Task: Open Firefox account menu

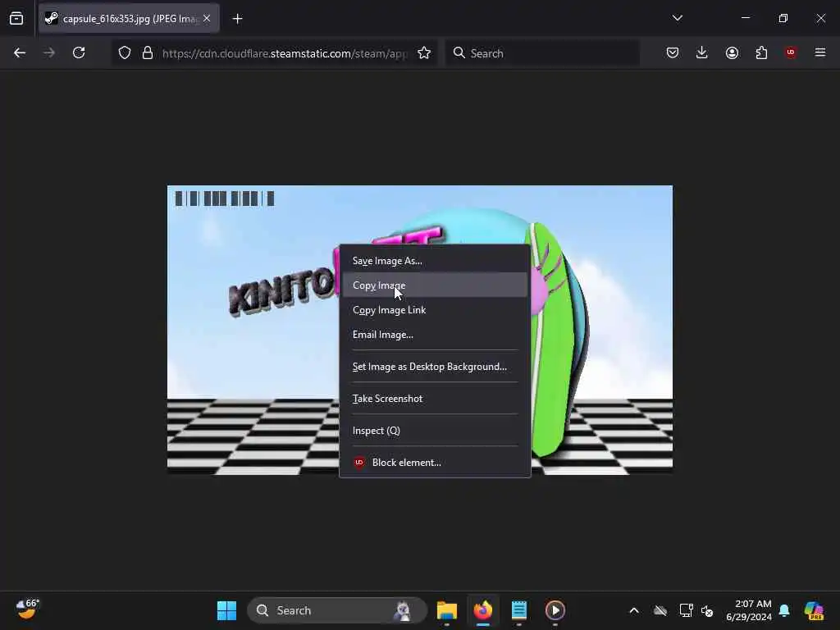Action: [732, 52]
